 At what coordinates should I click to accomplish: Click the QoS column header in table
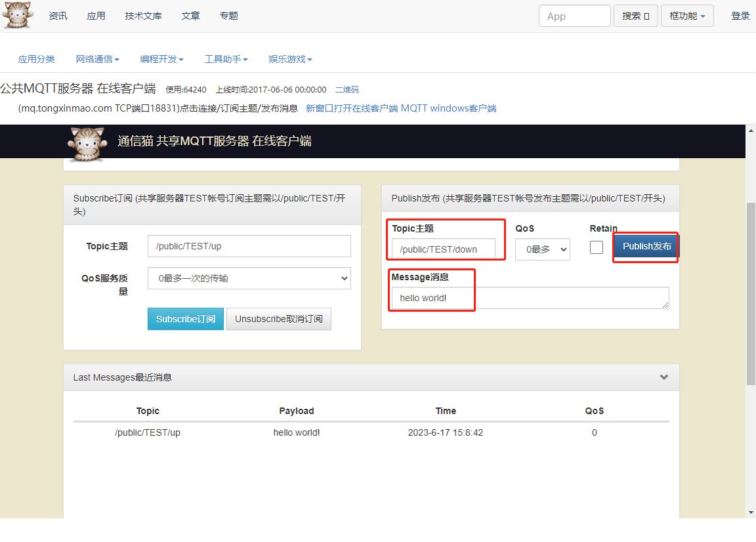(x=595, y=411)
